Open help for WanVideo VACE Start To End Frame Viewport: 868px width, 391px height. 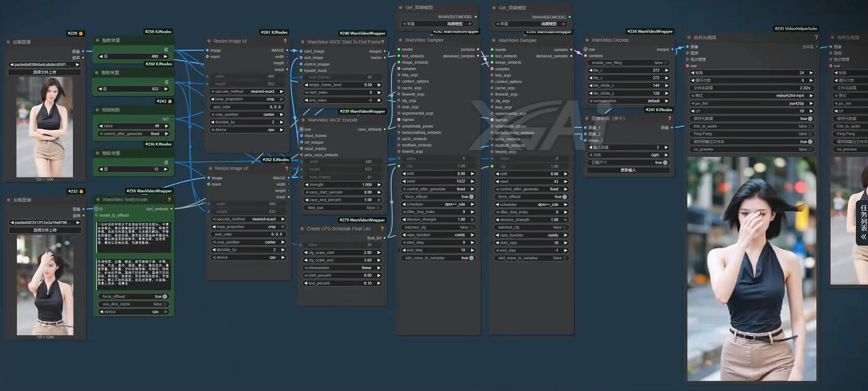[383, 42]
